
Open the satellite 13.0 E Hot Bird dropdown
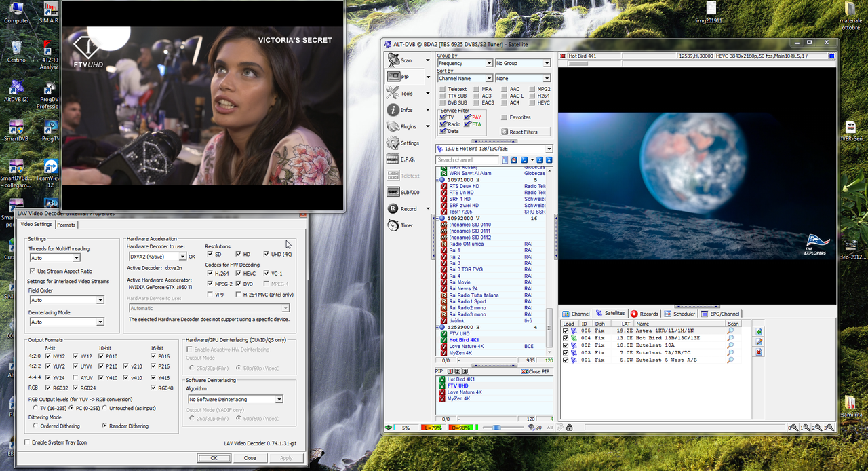pos(494,149)
